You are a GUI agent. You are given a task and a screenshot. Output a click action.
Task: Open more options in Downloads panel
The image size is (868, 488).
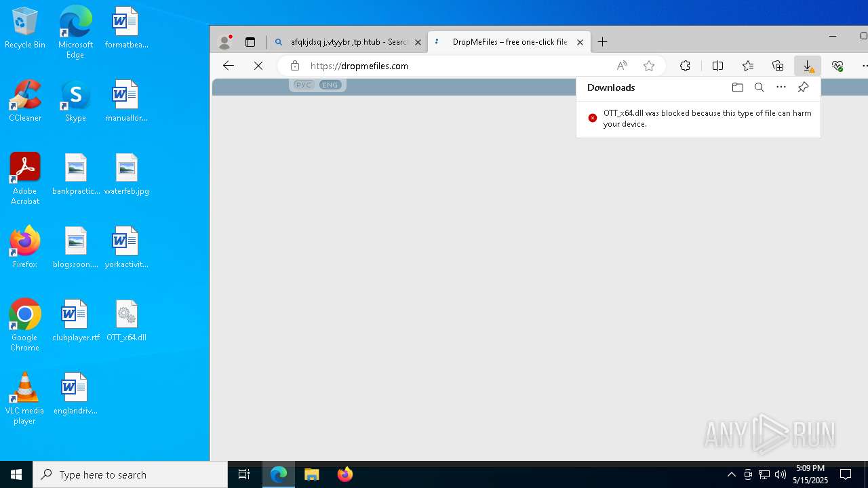(x=781, y=87)
